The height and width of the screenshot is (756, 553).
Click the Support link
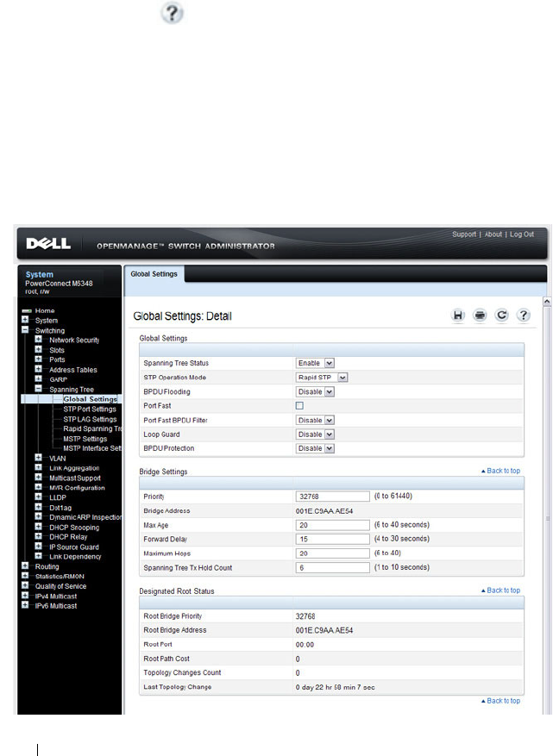pyautogui.click(x=464, y=234)
